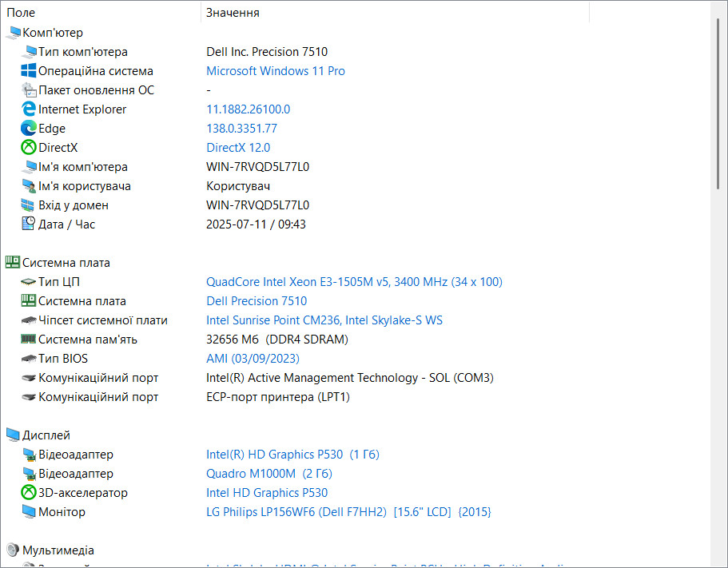
Task: Open the Intel HD Graphics P530 3D accelerator link
Action: [x=266, y=492]
